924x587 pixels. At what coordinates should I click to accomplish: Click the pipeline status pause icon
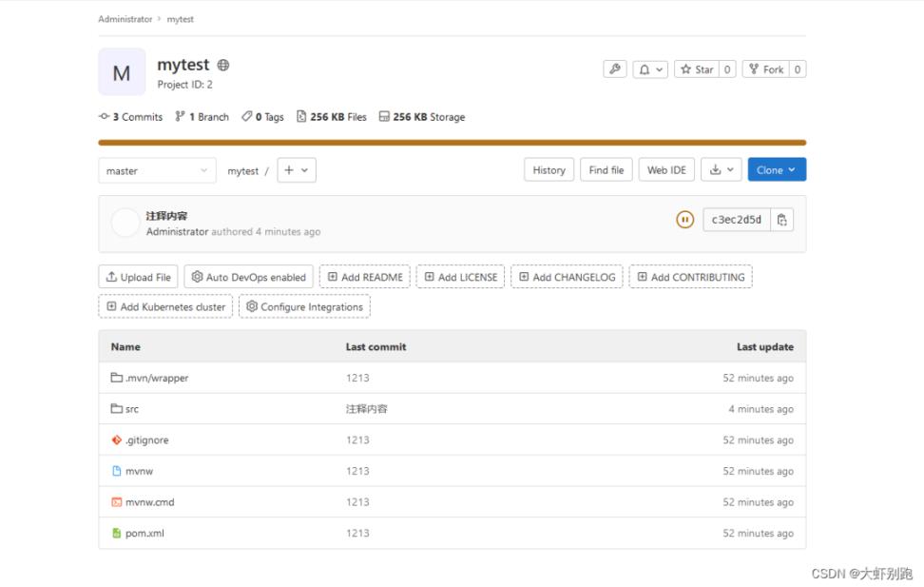point(684,220)
